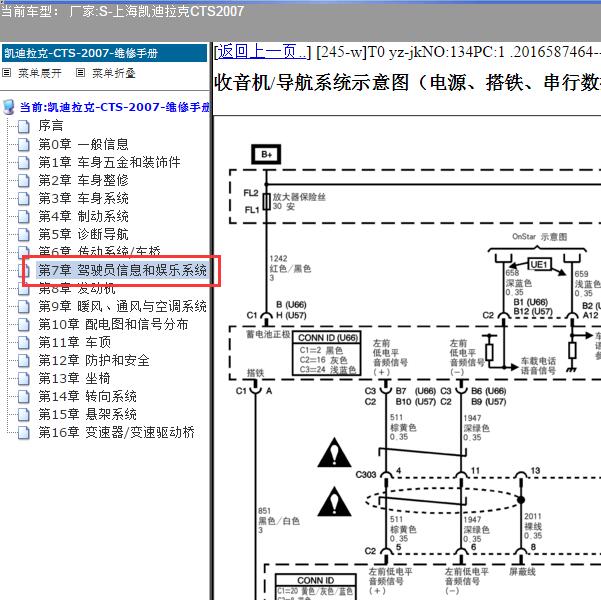601x600 pixels.
Task: Click the 菜单折叠 list icon
Action: pyautogui.click(x=80, y=72)
